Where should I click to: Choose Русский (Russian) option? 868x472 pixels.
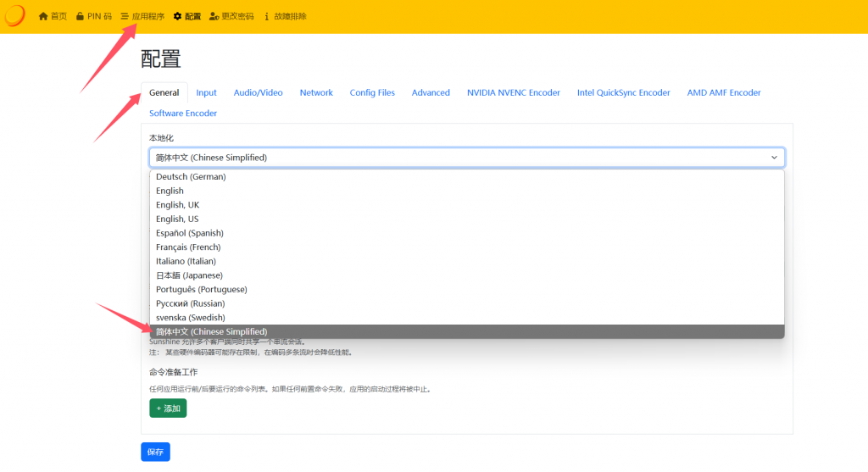click(467, 303)
